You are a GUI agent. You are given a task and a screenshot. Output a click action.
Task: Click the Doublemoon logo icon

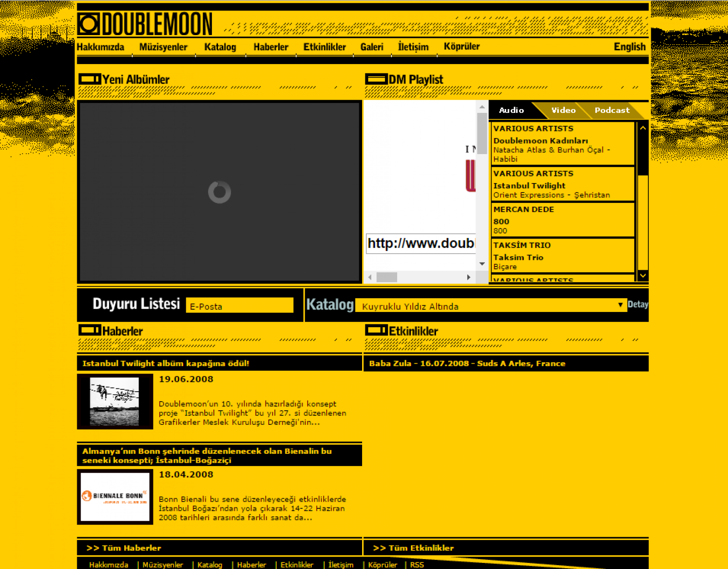(89, 24)
